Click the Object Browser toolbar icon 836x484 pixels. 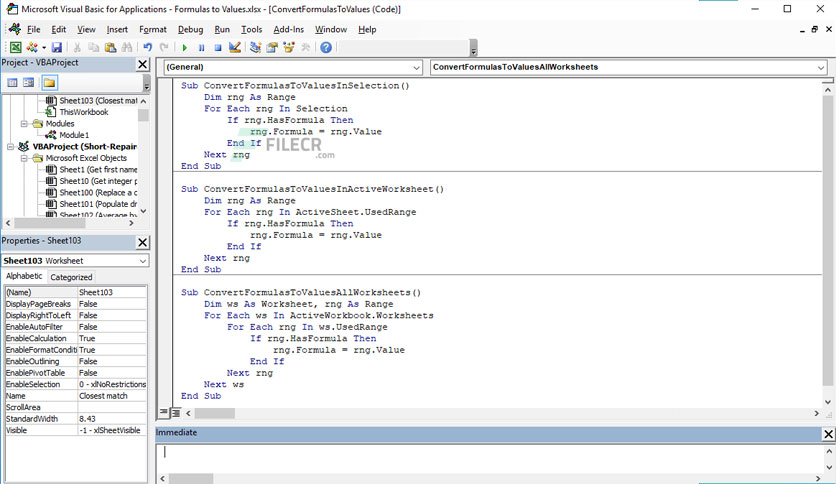click(289, 47)
